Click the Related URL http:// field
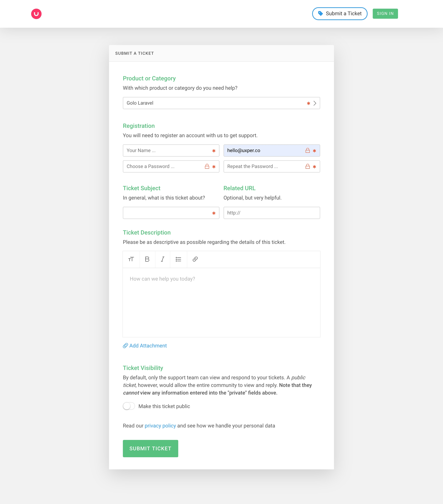 (271, 213)
